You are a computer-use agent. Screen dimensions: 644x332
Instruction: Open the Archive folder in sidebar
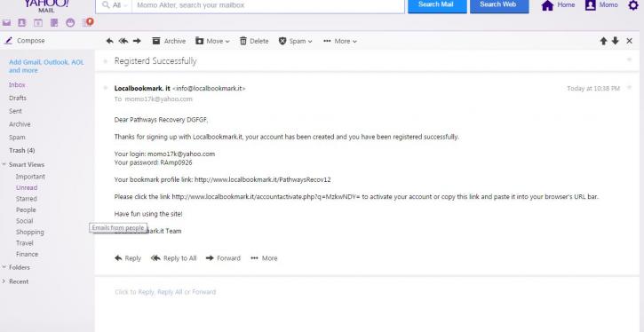pyautogui.click(x=20, y=124)
